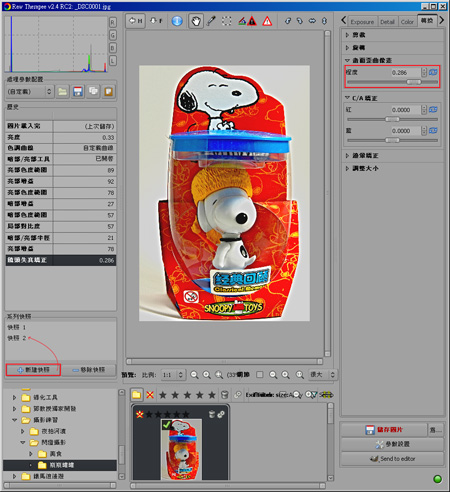
Task: Rotate image left using the toolbar icon
Action: [287, 21]
